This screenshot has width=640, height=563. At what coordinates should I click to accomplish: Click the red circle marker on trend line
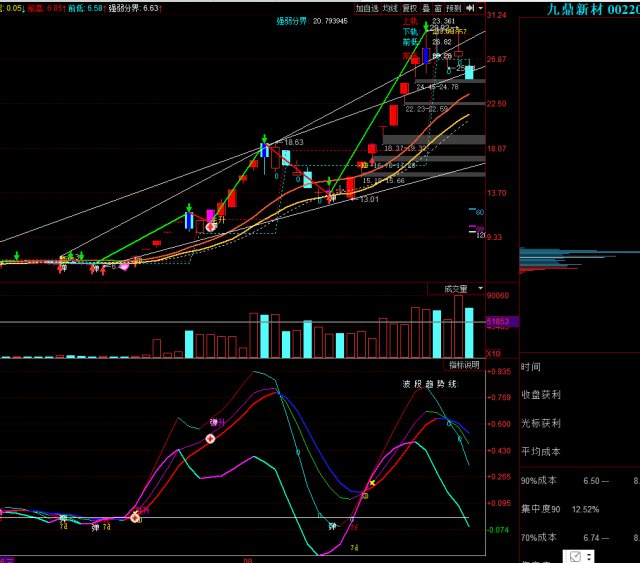coord(211,439)
